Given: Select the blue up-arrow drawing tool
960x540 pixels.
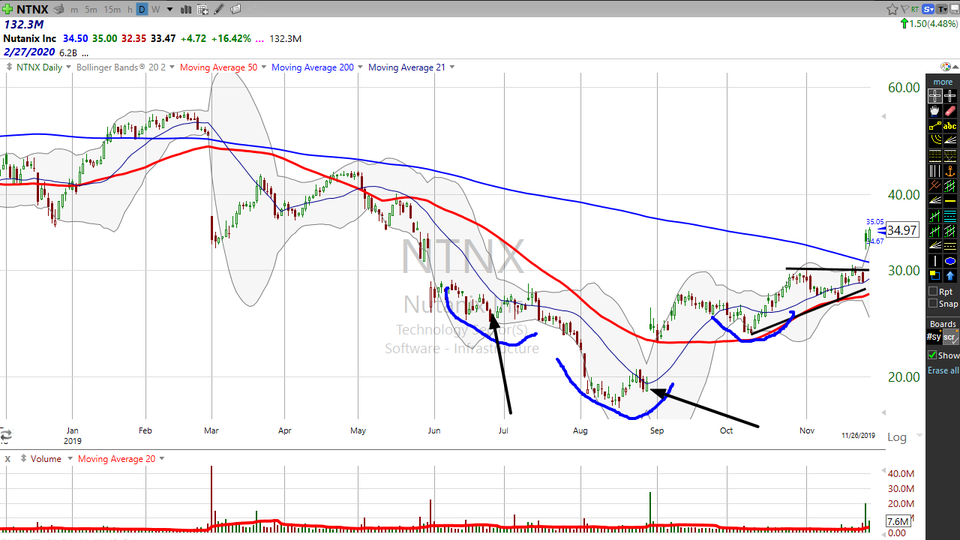Looking at the screenshot, I should pyautogui.click(x=950, y=277).
